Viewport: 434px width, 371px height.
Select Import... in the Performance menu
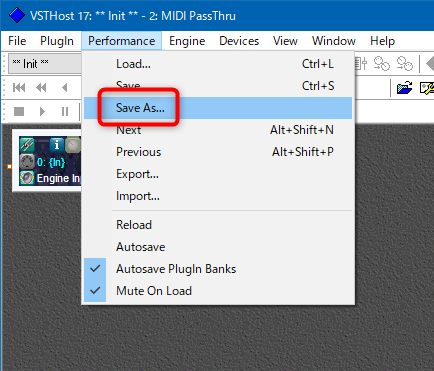tap(218, 196)
